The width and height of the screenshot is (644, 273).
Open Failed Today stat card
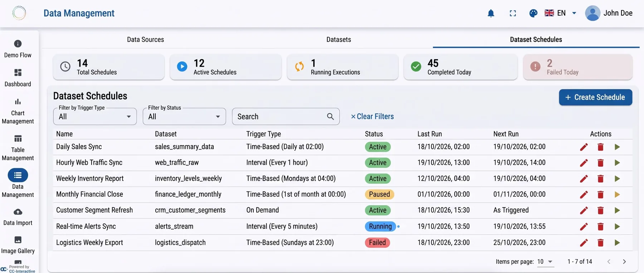click(x=578, y=67)
